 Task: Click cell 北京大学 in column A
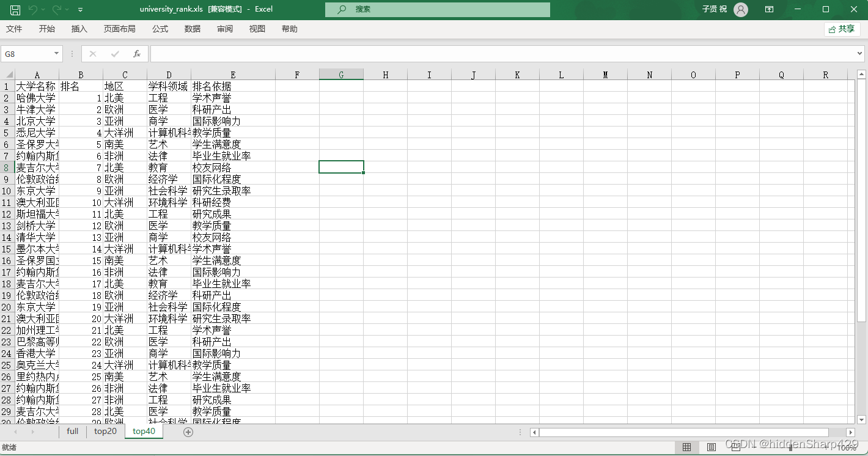coord(37,121)
